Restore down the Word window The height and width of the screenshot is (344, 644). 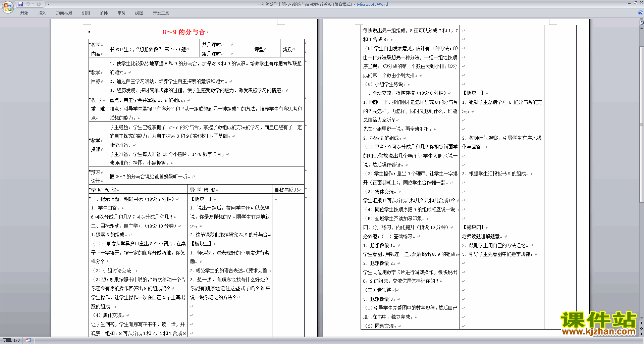coord(636,3)
